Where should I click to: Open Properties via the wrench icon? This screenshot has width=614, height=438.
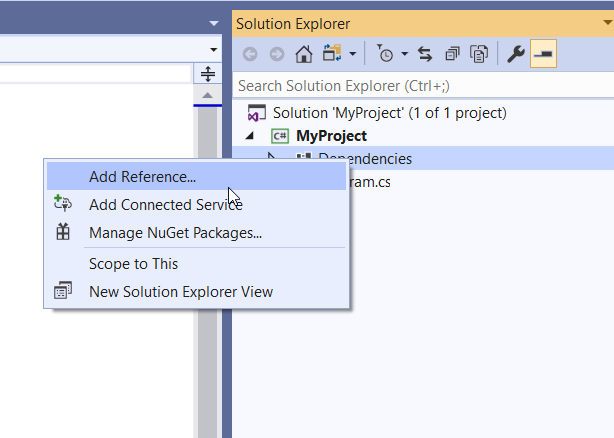coord(516,54)
